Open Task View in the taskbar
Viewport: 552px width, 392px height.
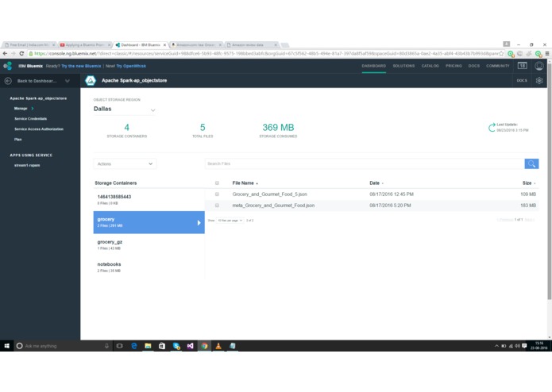coord(120,346)
